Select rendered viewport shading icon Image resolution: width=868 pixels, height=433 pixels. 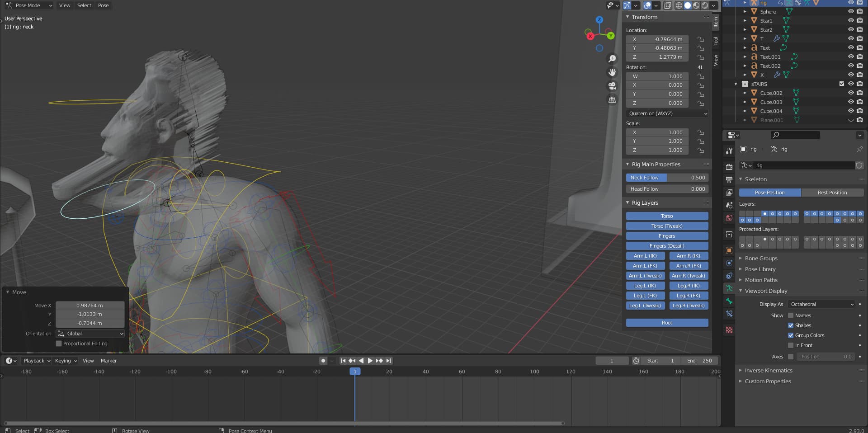(705, 5)
